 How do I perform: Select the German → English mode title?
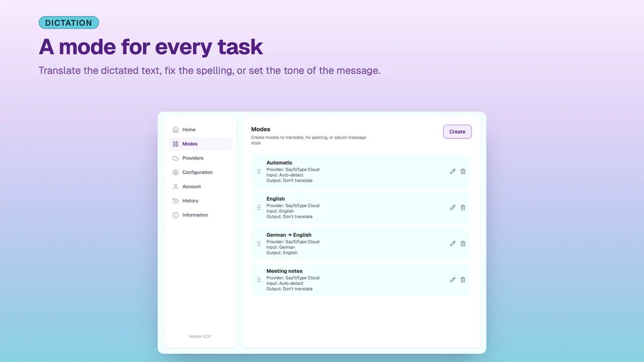[x=289, y=235]
